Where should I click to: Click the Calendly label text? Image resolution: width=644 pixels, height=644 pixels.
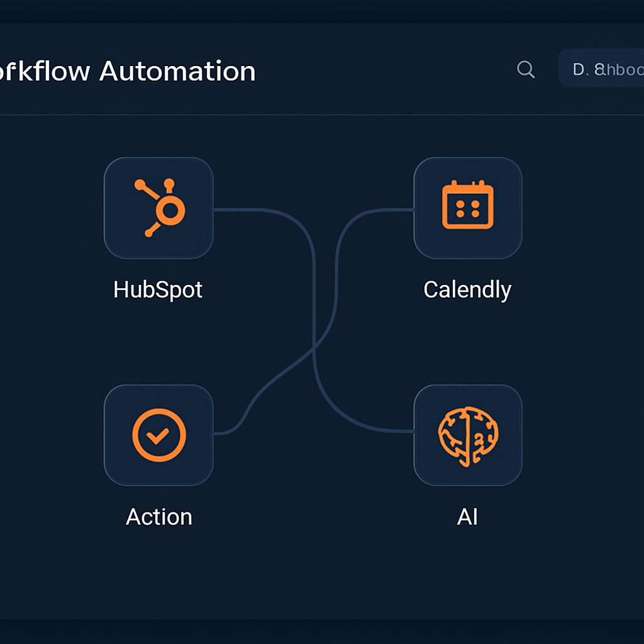tap(467, 291)
